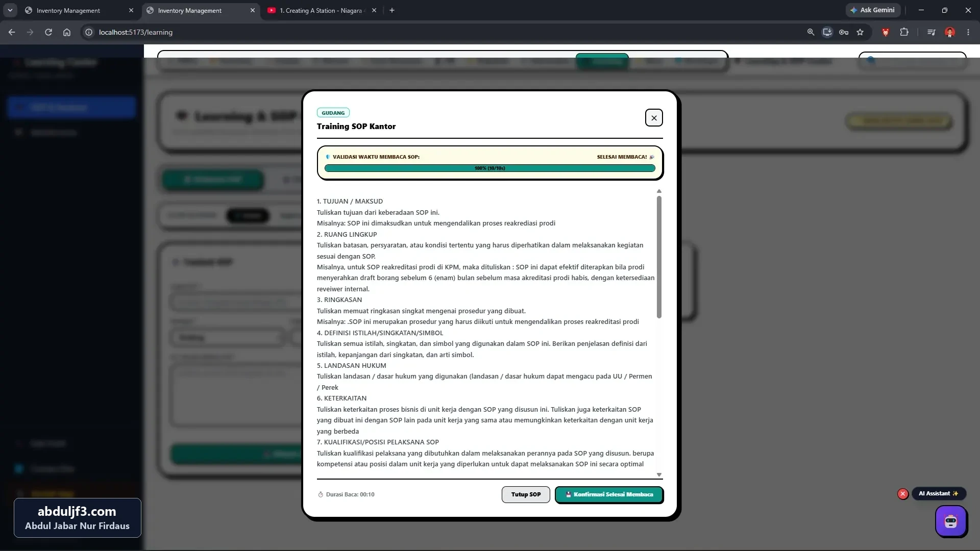Screen dimensions: 980x551
Task: Open the password key icon
Action: pos(844,32)
